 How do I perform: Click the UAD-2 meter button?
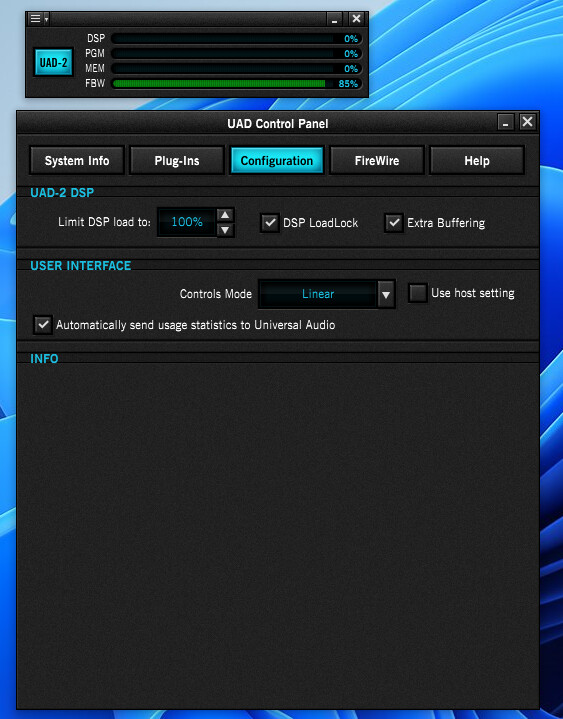click(x=54, y=62)
